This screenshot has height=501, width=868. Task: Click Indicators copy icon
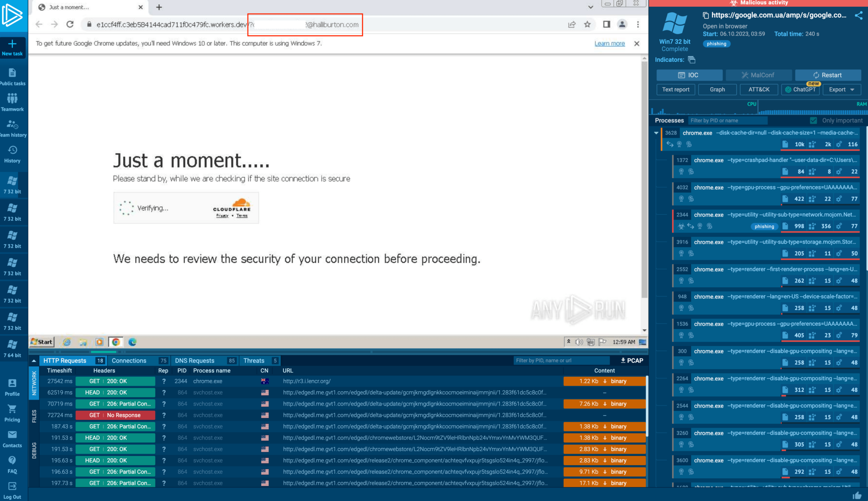692,60
